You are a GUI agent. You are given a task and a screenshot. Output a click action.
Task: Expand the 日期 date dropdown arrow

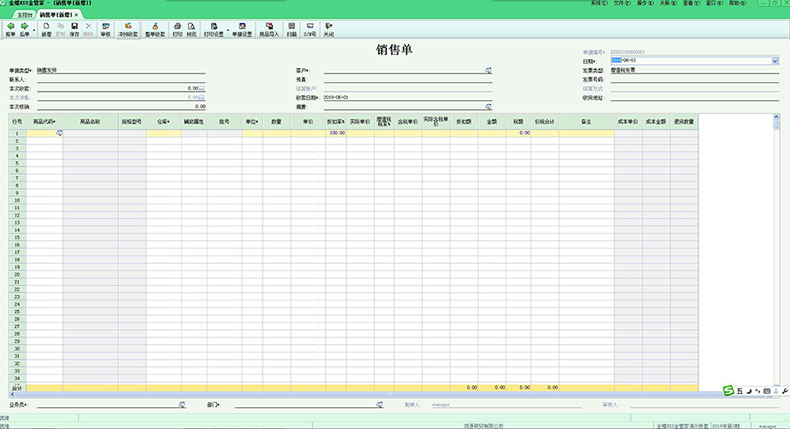775,61
